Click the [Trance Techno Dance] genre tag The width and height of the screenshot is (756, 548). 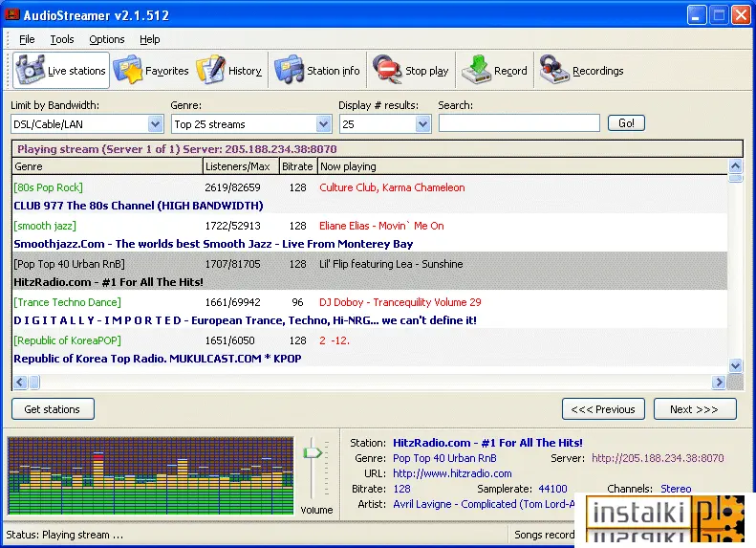(x=68, y=302)
